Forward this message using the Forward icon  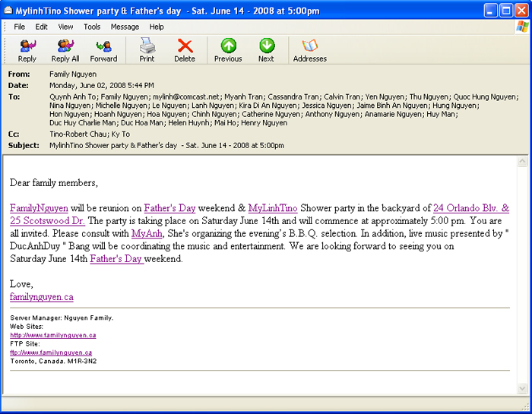[103, 50]
